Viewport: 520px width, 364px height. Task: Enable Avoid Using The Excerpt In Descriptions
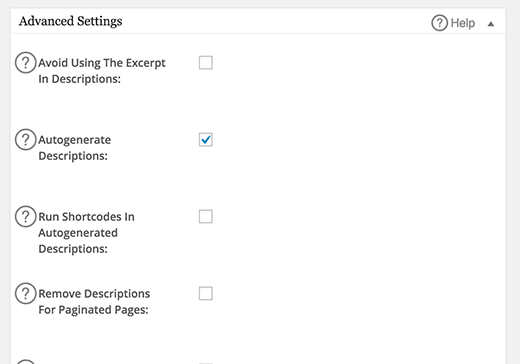[x=206, y=63]
